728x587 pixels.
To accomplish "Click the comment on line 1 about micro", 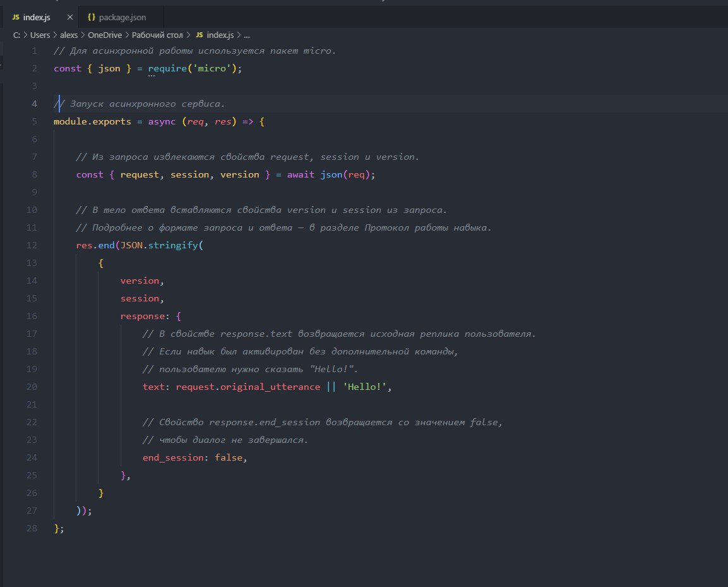I will click(x=194, y=51).
